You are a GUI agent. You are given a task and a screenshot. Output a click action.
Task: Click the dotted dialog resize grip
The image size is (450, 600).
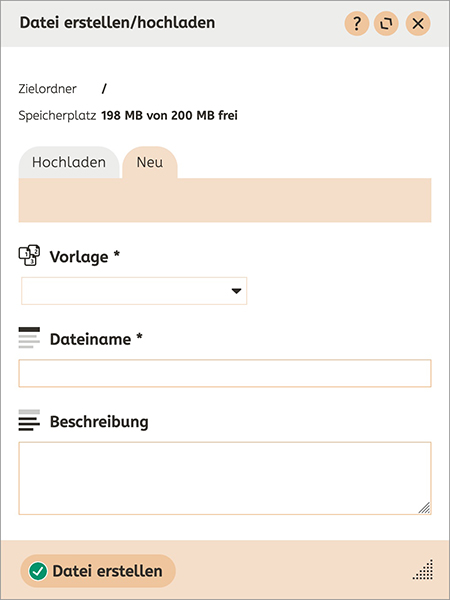[424, 569]
